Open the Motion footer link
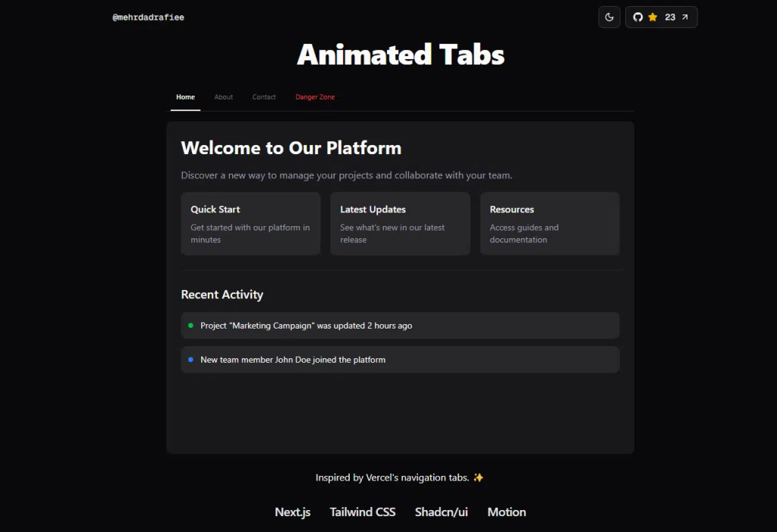 (506, 512)
